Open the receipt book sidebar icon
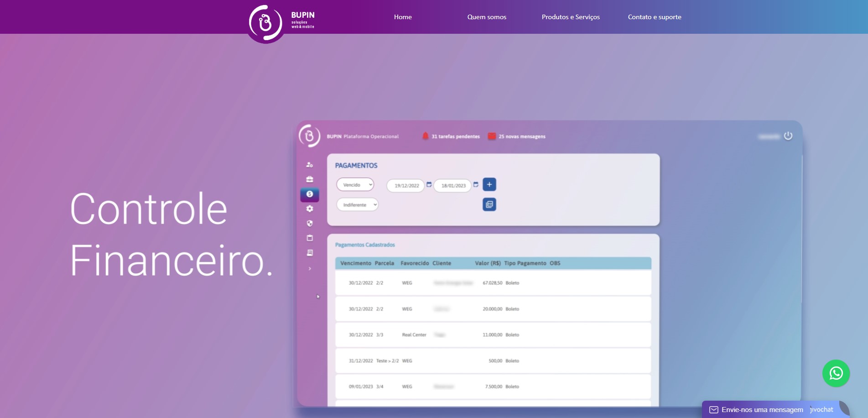868x418 pixels. [x=310, y=253]
